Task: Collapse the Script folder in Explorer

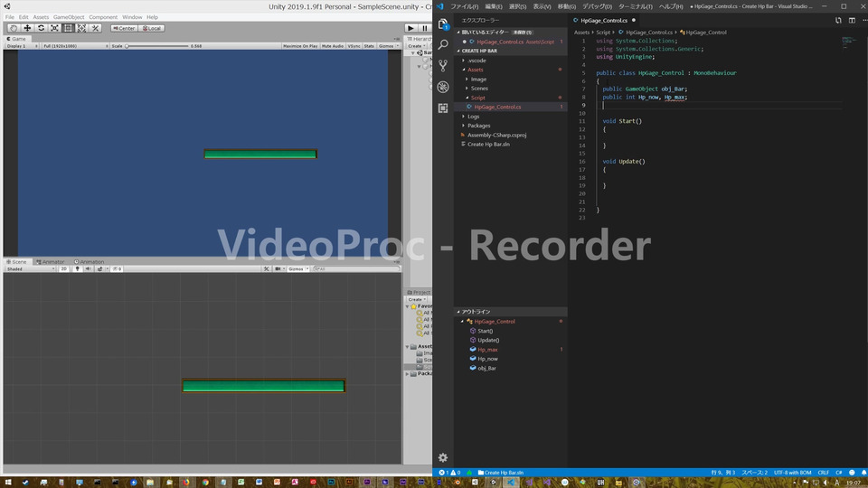Action: 477,98
